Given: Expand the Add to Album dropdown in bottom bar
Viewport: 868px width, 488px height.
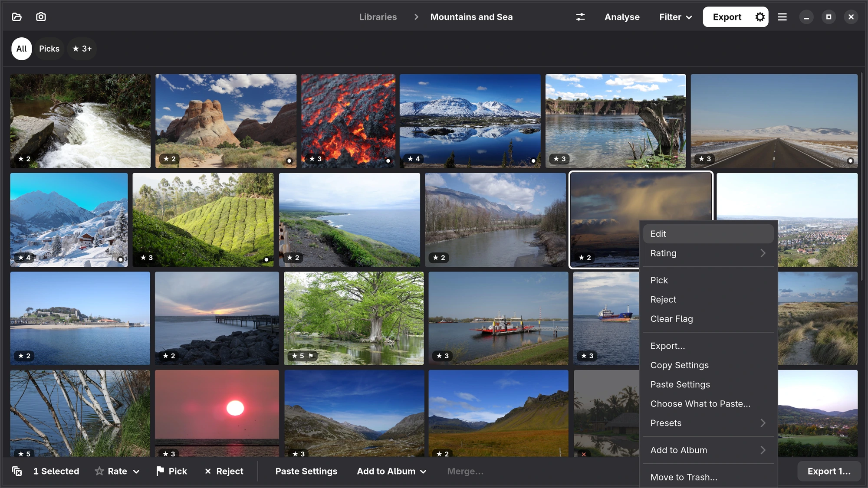Looking at the screenshot, I should pyautogui.click(x=423, y=472).
